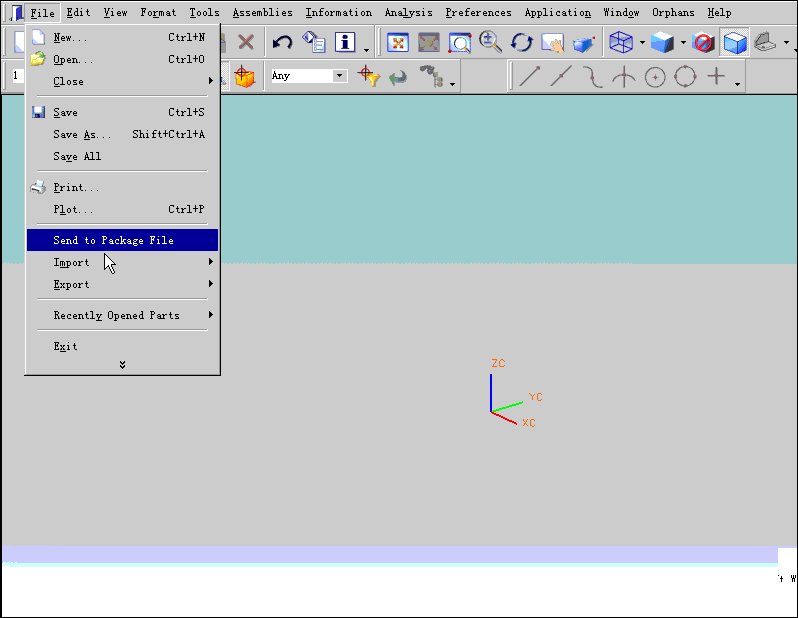Toggle the highlighted blue cube icon
Image resolution: width=798 pixels, height=618 pixels.
tap(734, 42)
